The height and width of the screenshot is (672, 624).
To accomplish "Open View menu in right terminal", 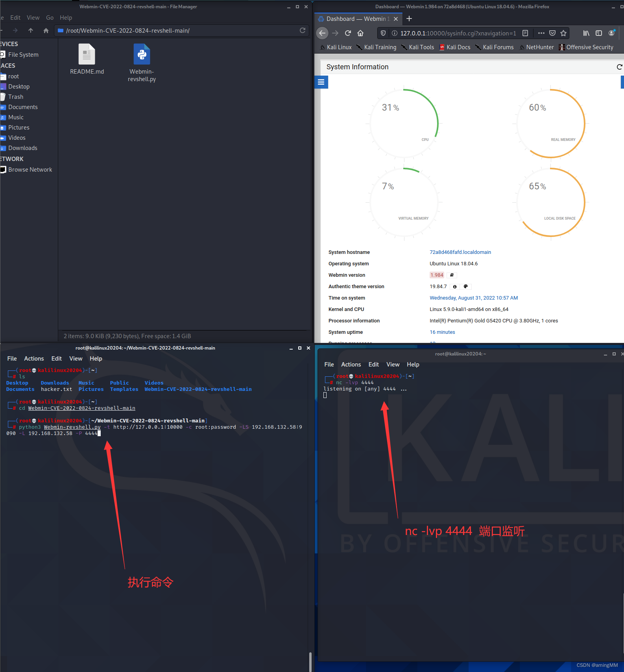I will click(x=393, y=365).
